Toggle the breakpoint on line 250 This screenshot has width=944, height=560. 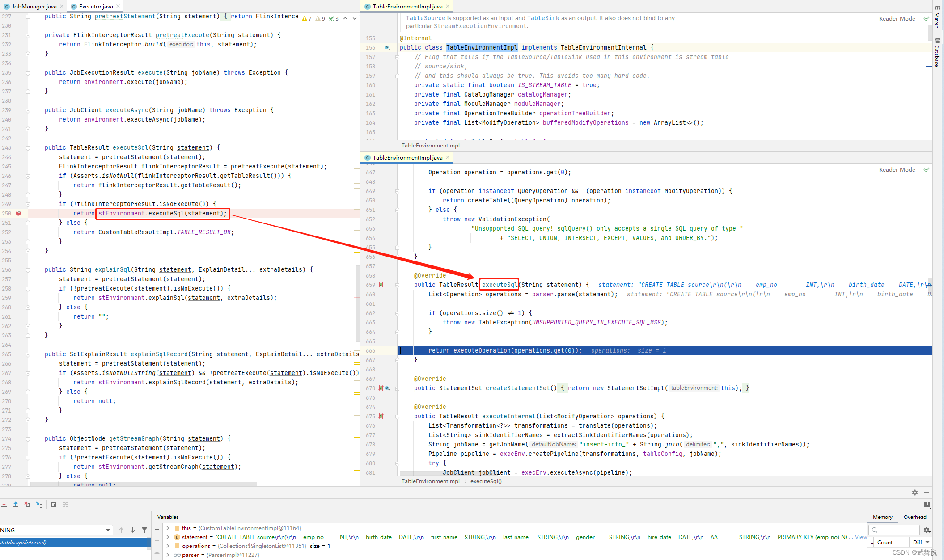[x=18, y=213]
